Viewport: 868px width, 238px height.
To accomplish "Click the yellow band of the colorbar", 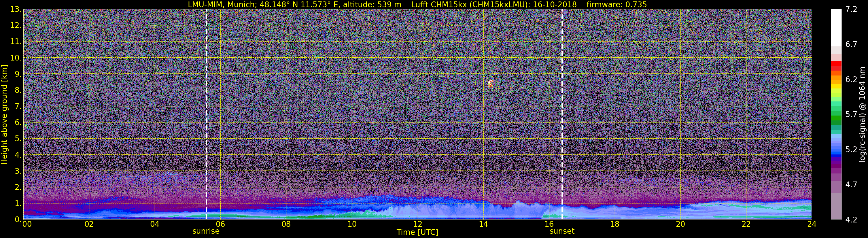I will click(836, 86).
